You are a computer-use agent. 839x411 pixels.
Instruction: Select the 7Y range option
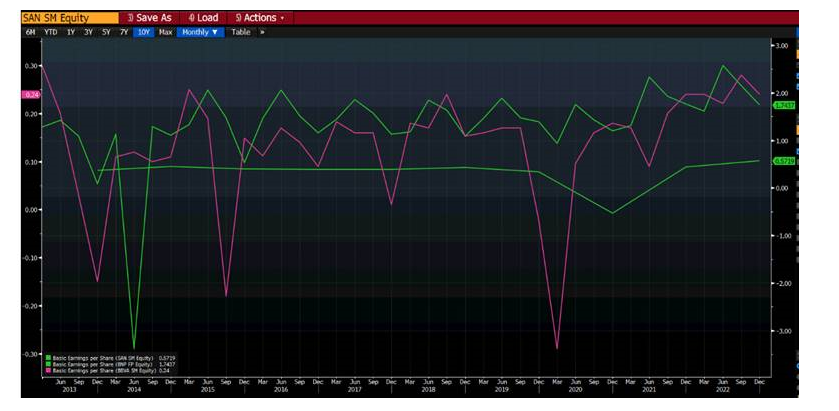point(124,32)
